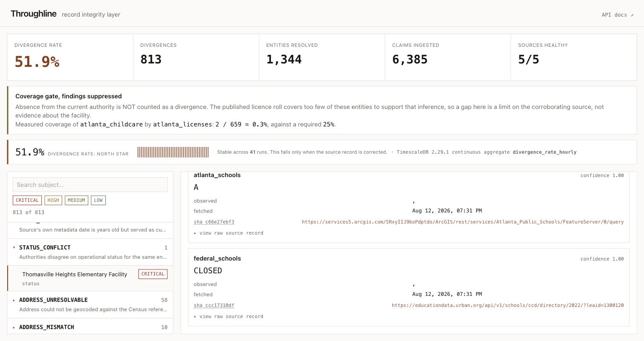Expand the ADDRESS_MISMATCH group
The image size is (644, 341).
(x=90, y=327)
